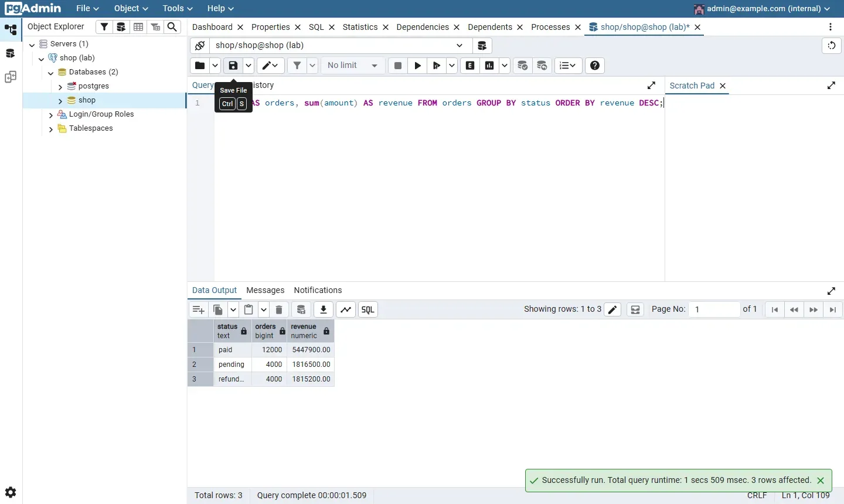
Task: Expand the Execute options dropdown arrow
Action: pos(452,66)
